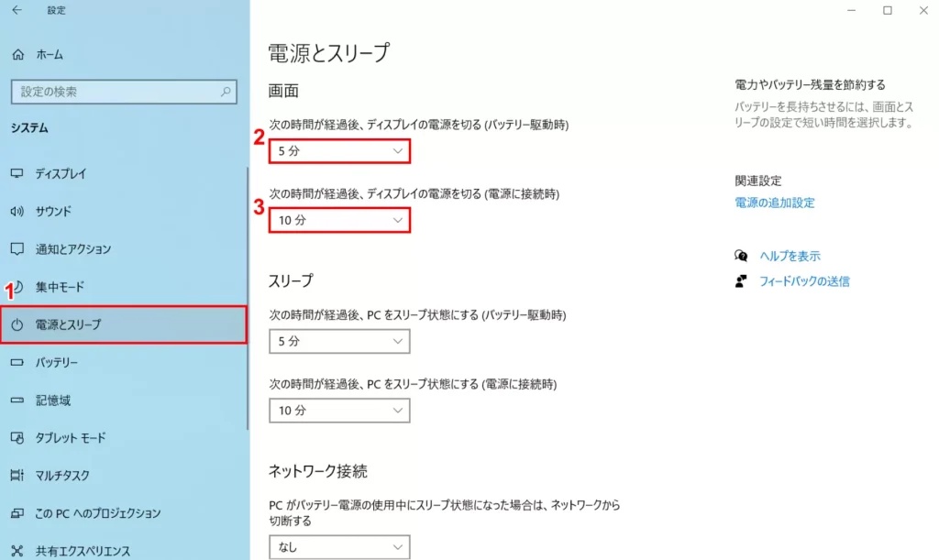
Task: Click the back arrow icon
Action: tap(17, 10)
